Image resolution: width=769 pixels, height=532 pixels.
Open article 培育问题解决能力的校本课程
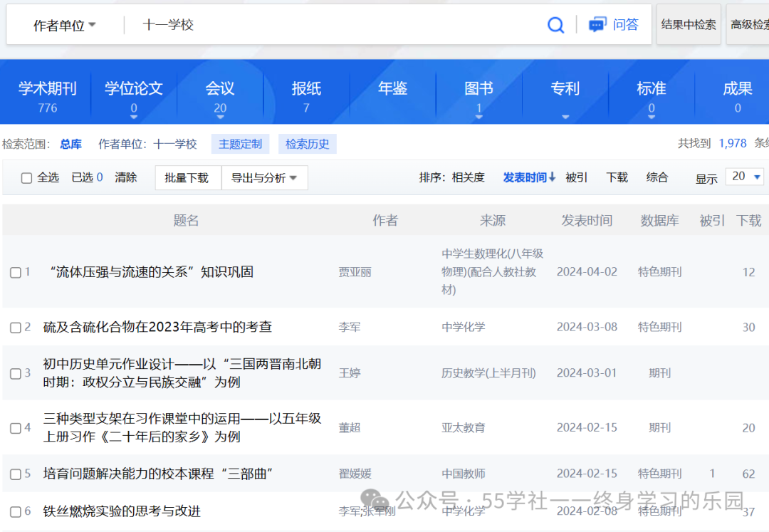tap(157, 474)
